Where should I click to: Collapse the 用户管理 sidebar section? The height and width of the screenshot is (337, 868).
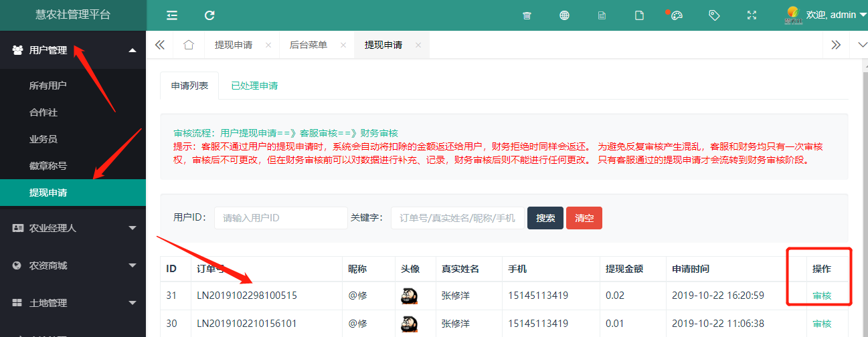click(73, 50)
